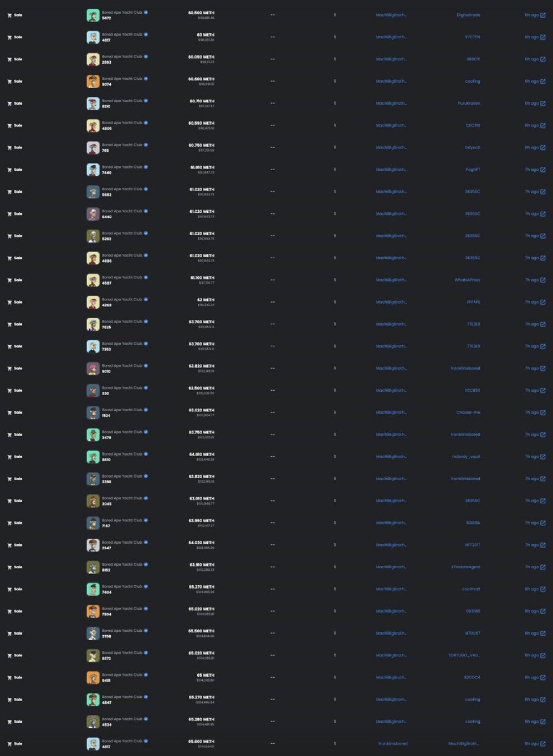Image resolution: width=553 pixels, height=756 pixels.
Task: Open seller franklinisbored in the 65.600 WETH row
Action: [393, 744]
